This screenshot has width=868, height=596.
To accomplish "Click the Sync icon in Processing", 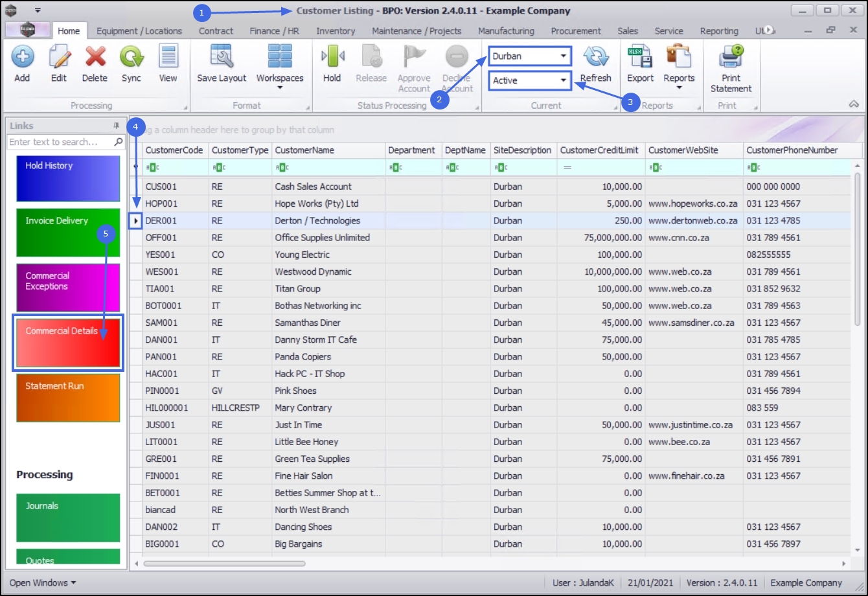I will 131,57.
